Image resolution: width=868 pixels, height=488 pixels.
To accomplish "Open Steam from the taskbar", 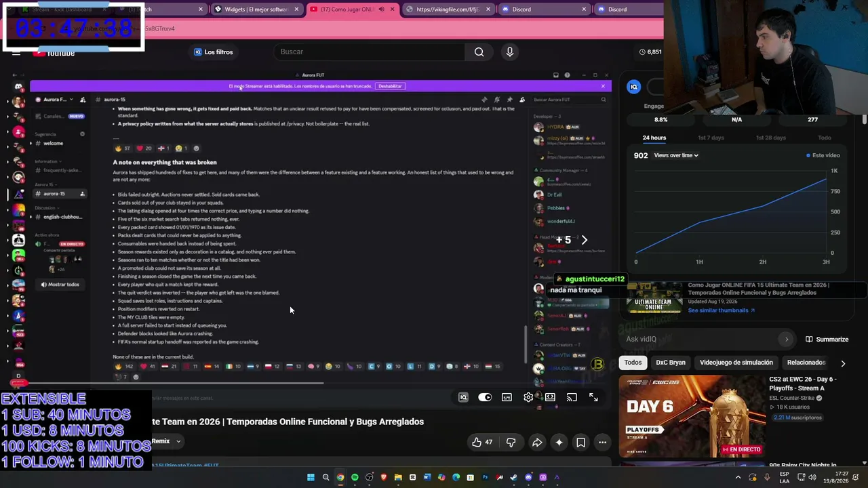I will coord(514,477).
